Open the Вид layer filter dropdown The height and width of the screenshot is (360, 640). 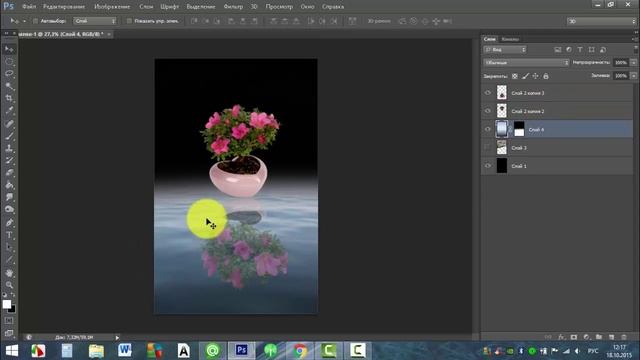(505, 50)
